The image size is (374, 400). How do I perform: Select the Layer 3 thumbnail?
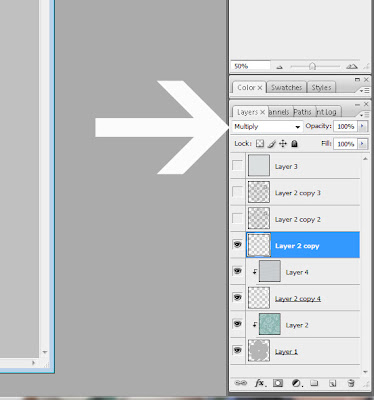259,165
